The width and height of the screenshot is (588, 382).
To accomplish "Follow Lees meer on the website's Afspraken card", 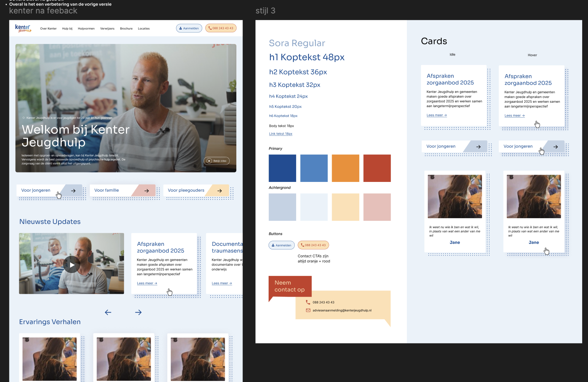I will 147,283.
